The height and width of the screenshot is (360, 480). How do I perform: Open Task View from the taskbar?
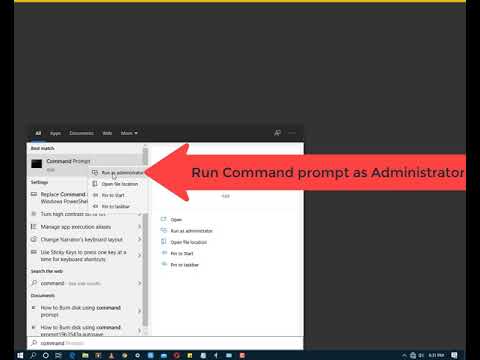point(59,355)
